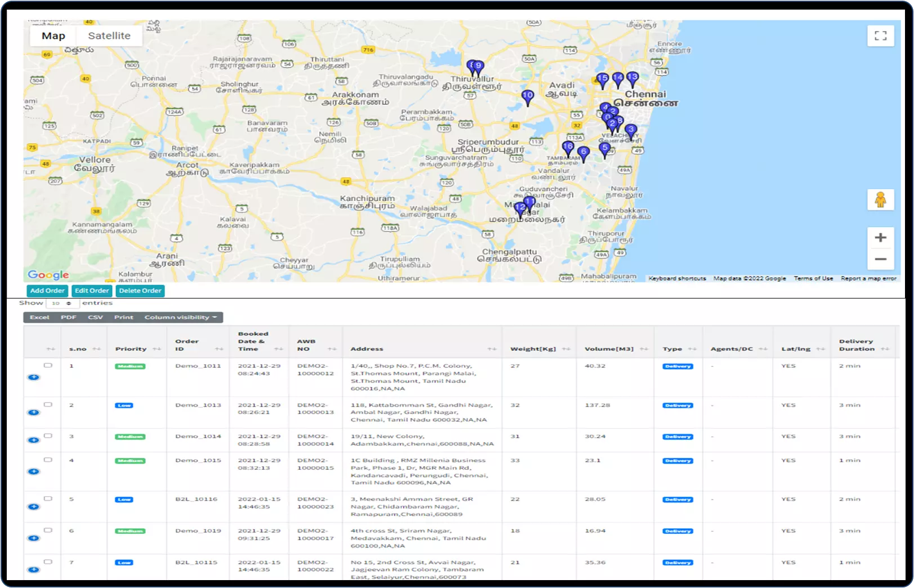Click Low priority badge for Demo_1013
914x588 pixels.
click(x=124, y=406)
